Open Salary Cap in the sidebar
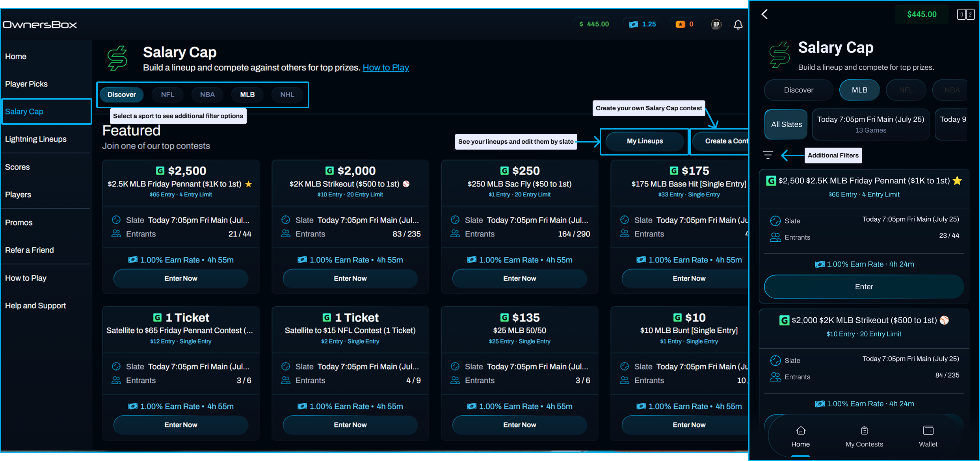 [x=46, y=111]
